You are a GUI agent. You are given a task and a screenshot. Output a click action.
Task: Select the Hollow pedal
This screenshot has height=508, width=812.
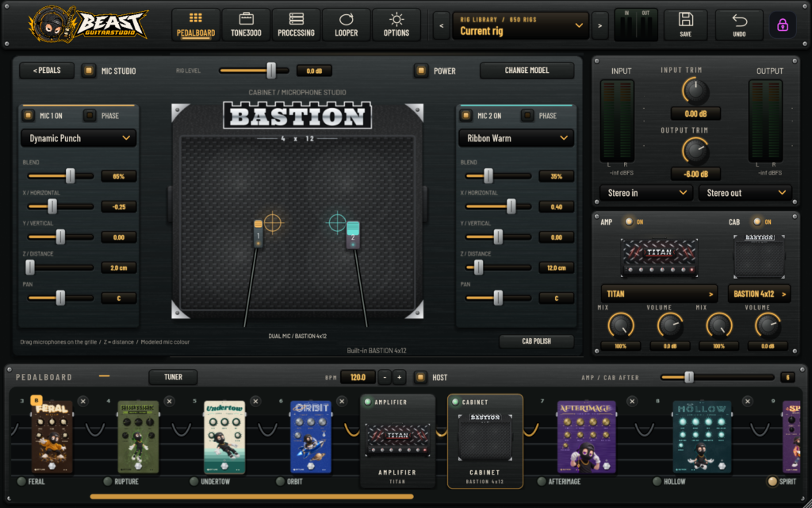coord(702,437)
